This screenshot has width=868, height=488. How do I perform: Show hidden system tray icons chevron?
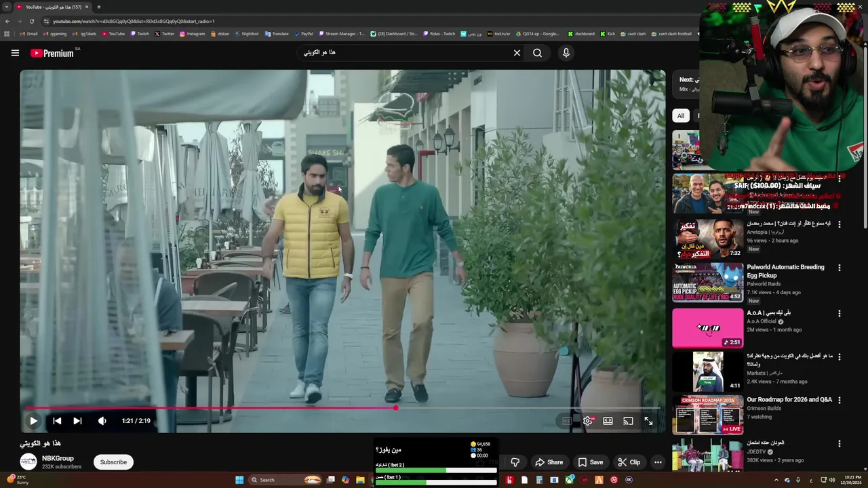pos(776,480)
